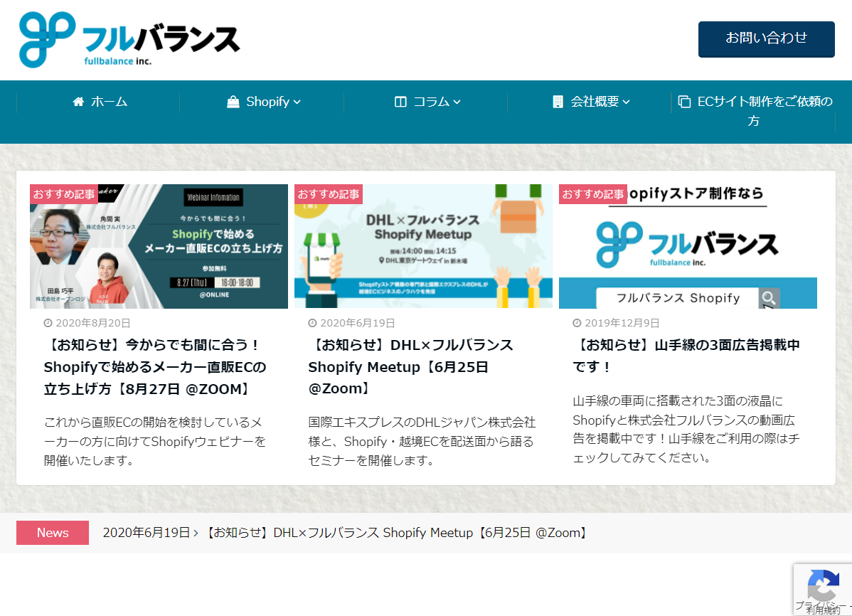Click the Fullbalance logo in the header
The image size is (852, 616).
click(129, 40)
